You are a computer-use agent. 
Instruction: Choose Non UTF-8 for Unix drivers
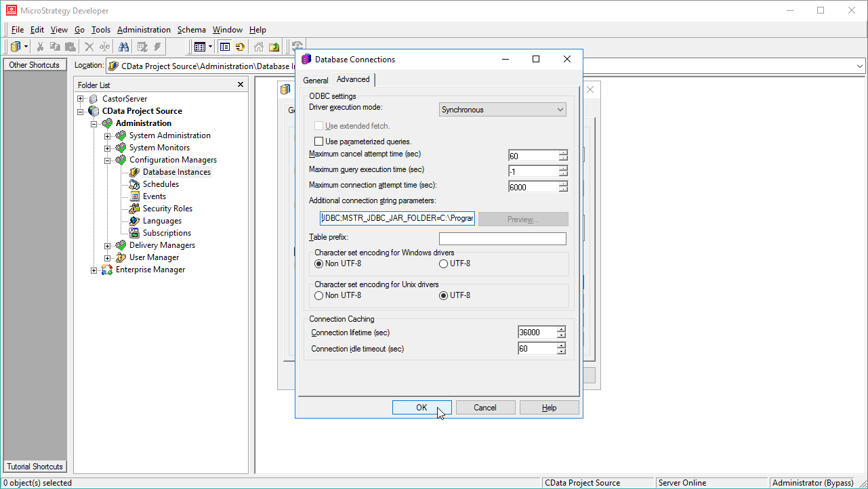pos(318,295)
